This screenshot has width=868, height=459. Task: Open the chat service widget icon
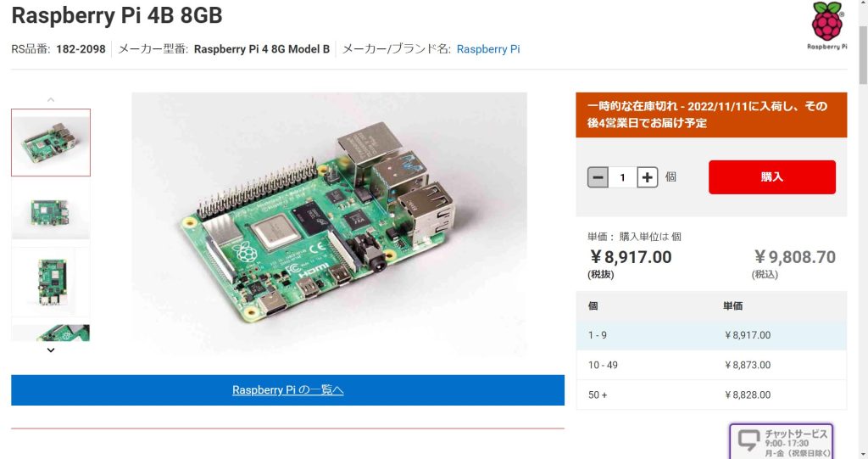coord(749,440)
